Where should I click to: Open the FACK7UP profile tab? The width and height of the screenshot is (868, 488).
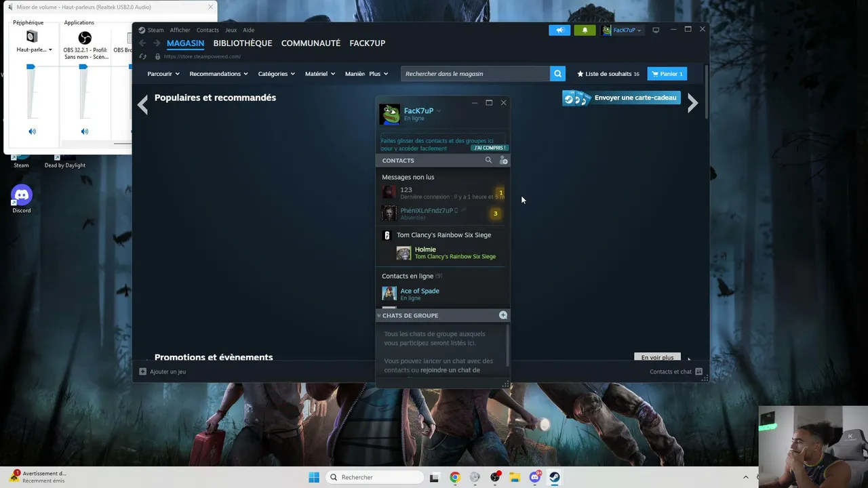coord(368,43)
